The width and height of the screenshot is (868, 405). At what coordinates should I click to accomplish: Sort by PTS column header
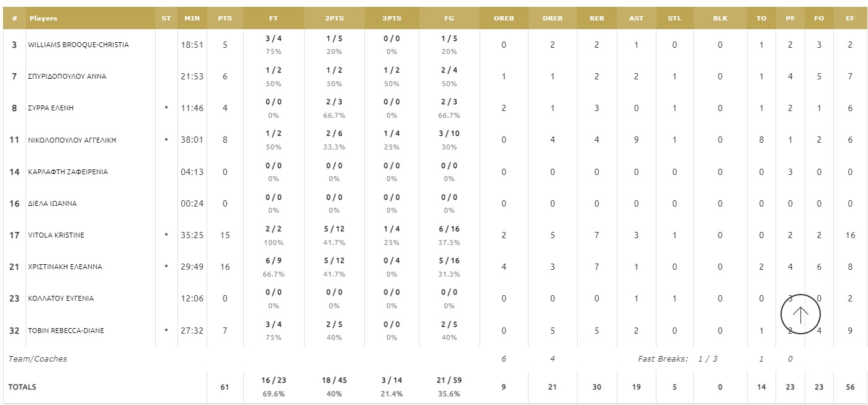point(225,19)
